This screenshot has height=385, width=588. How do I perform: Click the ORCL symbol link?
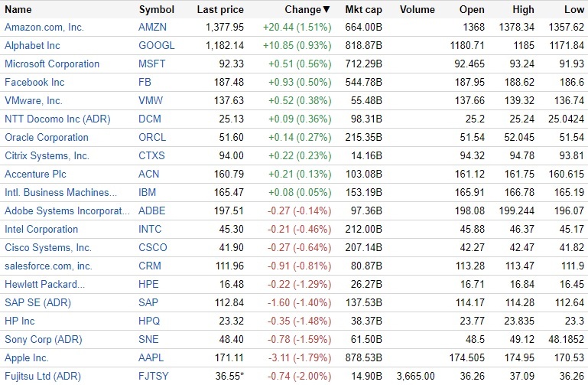[x=152, y=137]
